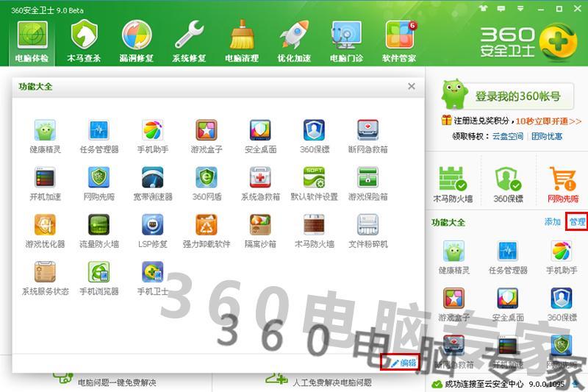The width and height of the screenshot is (588, 392).
Task: Launch 健康精灵 in the 功能大全 popup
Action: (x=45, y=137)
